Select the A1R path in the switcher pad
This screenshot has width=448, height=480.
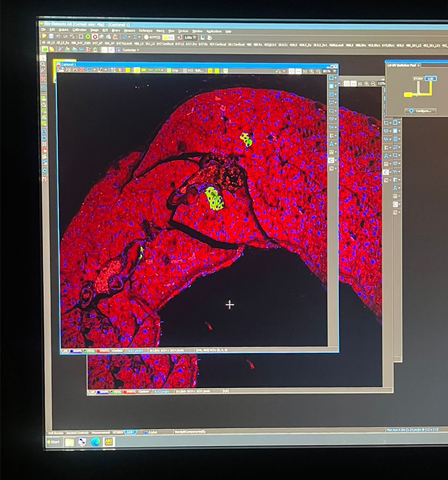(x=430, y=79)
